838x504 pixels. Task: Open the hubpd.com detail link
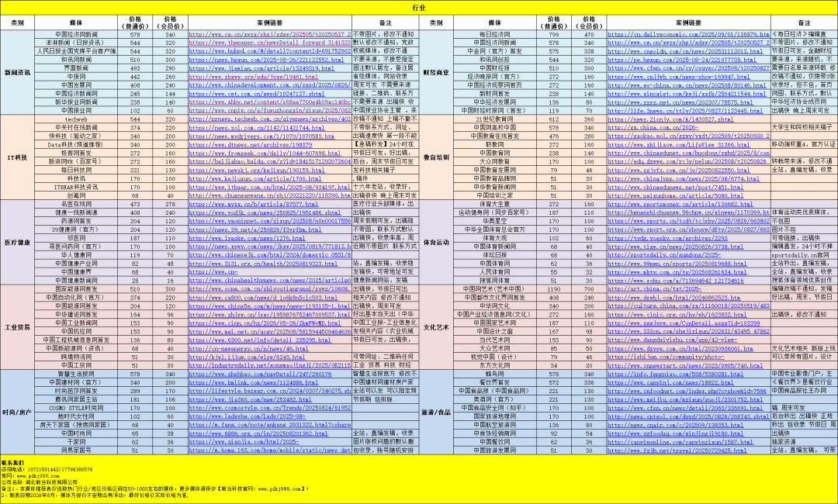tap(269, 51)
